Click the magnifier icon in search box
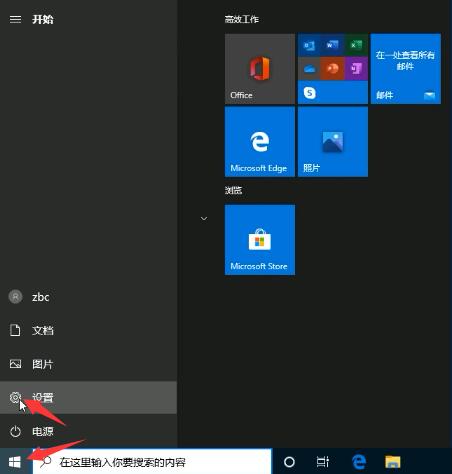 (x=46, y=462)
